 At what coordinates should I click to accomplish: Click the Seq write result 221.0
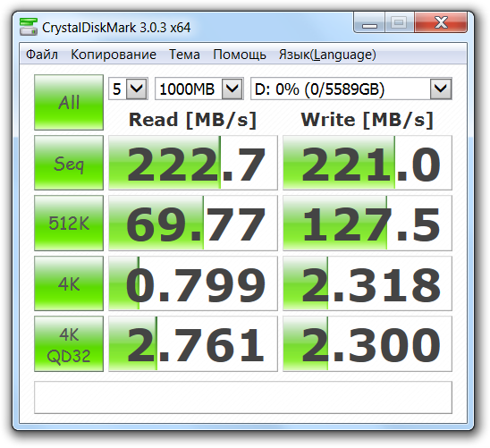[367, 163]
